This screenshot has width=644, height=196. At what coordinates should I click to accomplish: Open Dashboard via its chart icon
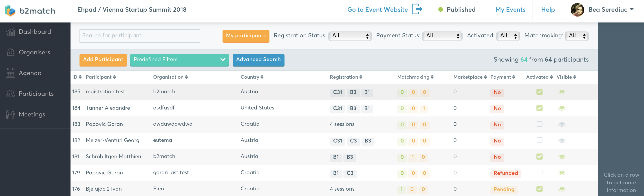(10, 32)
